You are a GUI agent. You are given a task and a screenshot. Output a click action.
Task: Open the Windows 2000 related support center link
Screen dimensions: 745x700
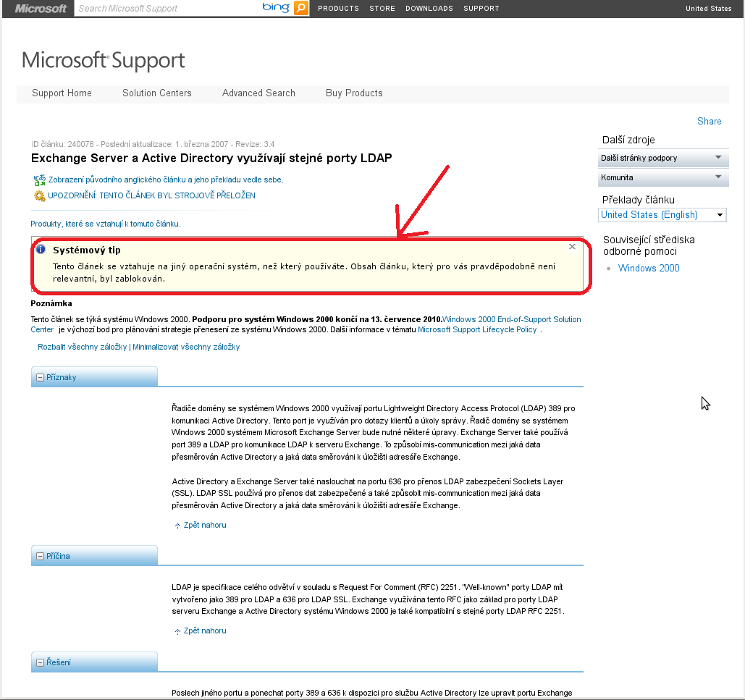649,269
